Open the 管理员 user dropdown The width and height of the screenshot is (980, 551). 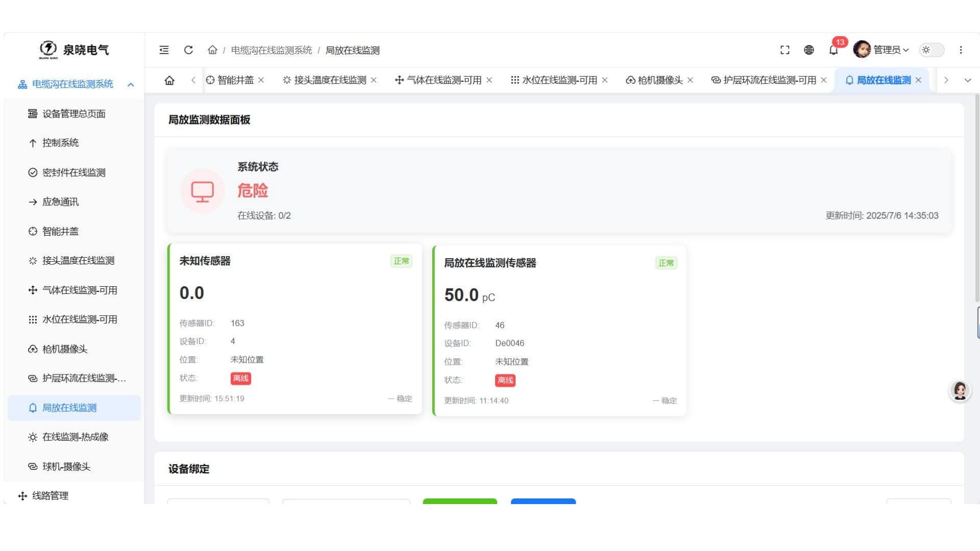pyautogui.click(x=891, y=50)
